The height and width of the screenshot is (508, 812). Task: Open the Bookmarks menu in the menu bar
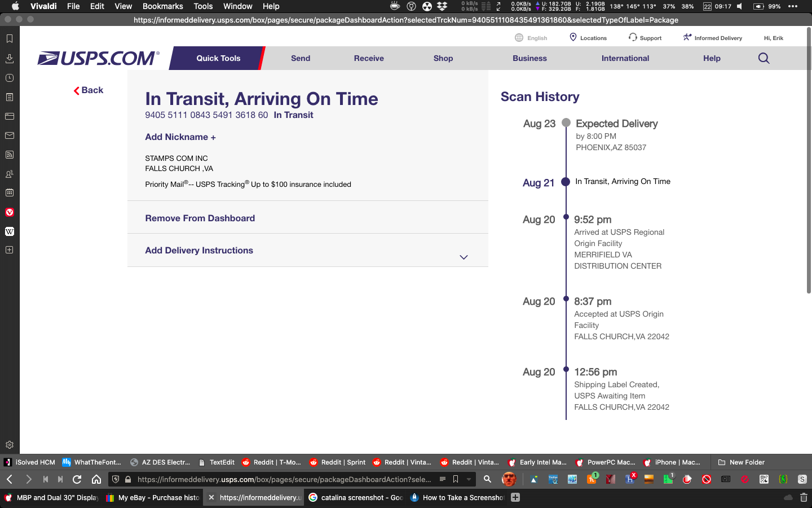point(162,6)
